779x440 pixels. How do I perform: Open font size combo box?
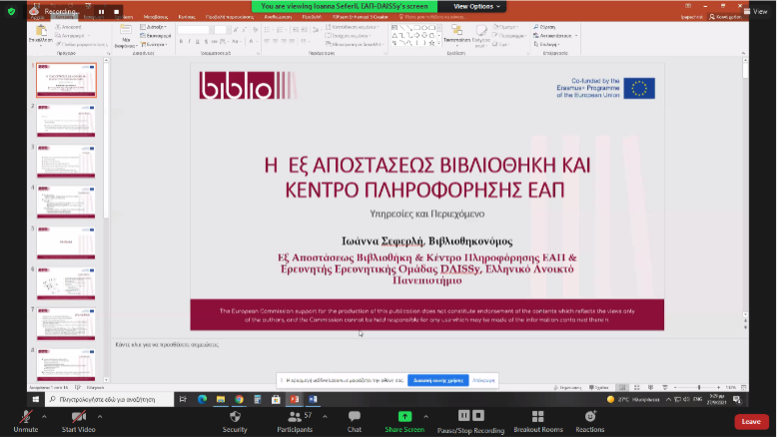coord(222,30)
